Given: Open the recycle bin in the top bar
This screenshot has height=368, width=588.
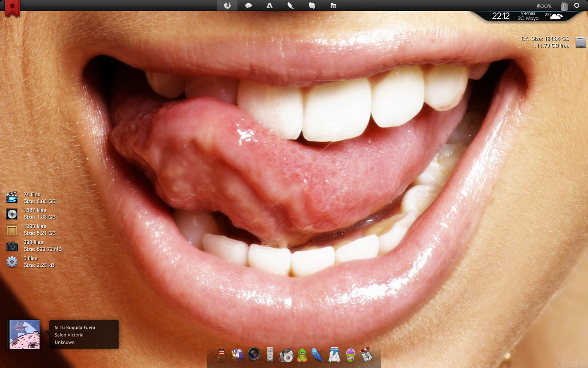Looking at the screenshot, I should pyautogui.click(x=564, y=6).
